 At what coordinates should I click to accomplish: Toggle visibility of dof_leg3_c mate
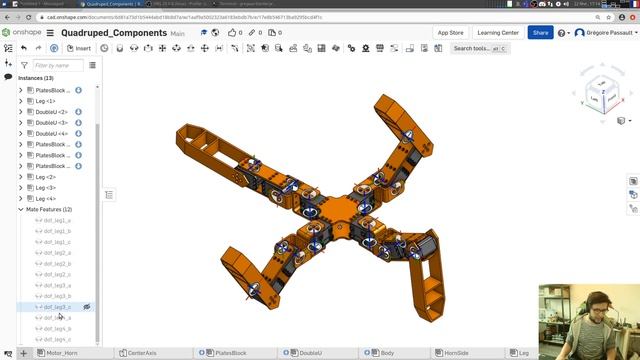(87, 307)
